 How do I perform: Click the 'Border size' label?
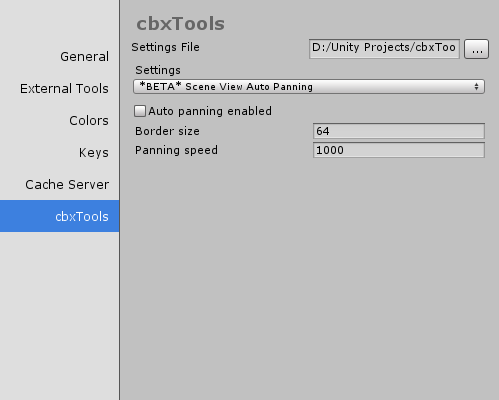pos(167,131)
